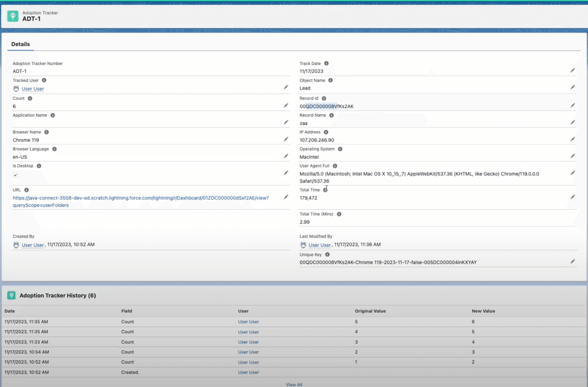Click the Browser Language value en-US
Viewport: 588px width, 387px height.
(20, 157)
